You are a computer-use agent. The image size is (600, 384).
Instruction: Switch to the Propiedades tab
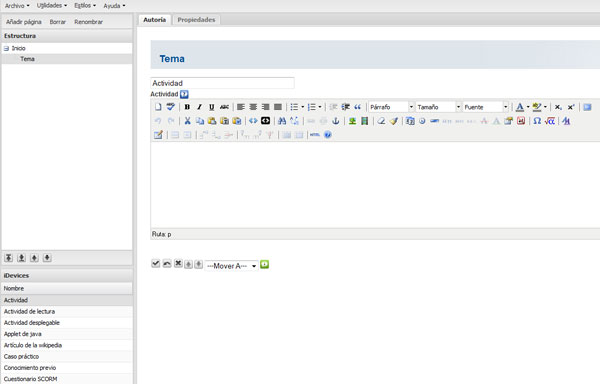point(196,20)
